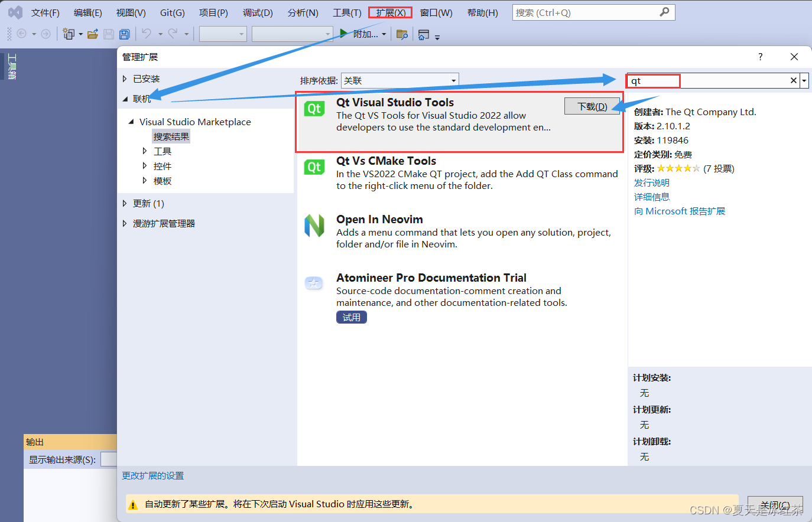Open the navigate backward history dropdown
The image size is (812, 522).
[34, 34]
